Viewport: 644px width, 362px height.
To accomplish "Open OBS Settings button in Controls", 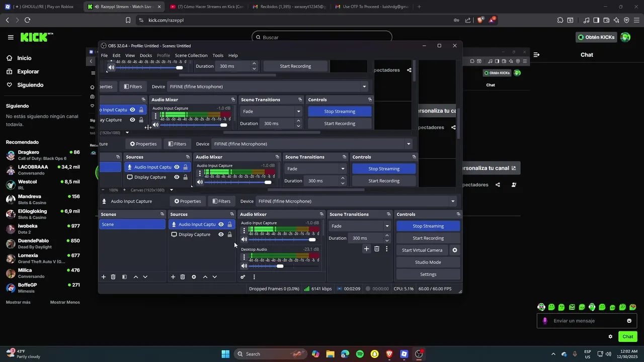I will [x=428, y=275].
